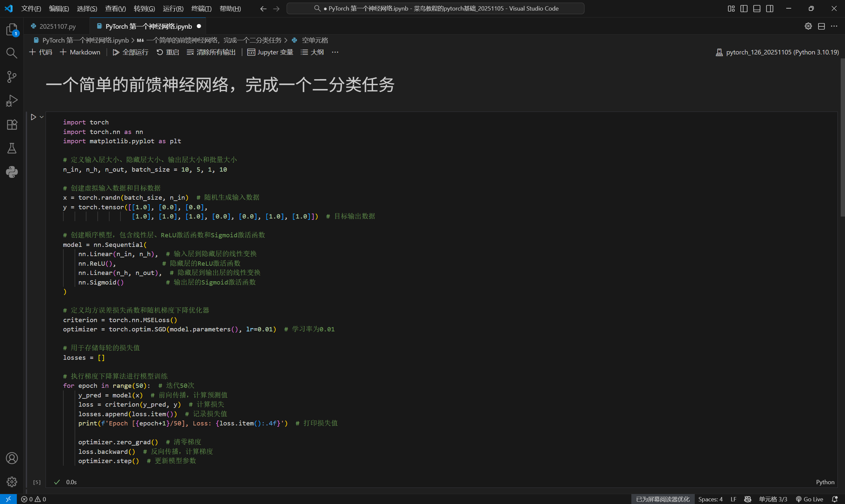
Task: Click breadcrumb 一个简单的前馈神经网络 heading
Action: click(209, 40)
